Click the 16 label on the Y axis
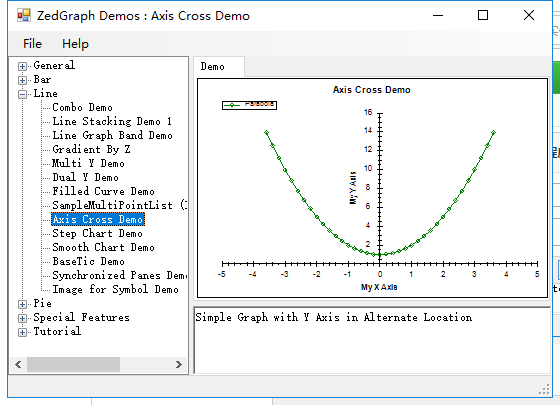The height and width of the screenshot is (405, 560). tap(368, 112)
